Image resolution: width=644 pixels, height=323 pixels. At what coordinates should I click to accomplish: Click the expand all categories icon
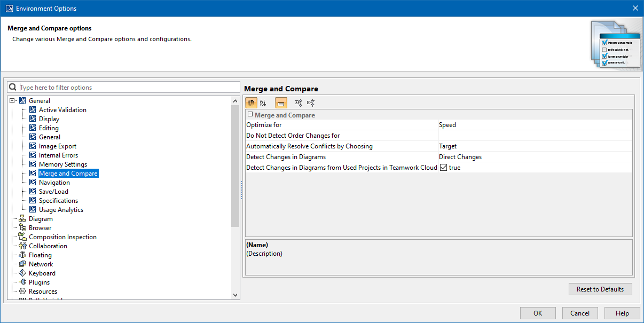point(299,103)
